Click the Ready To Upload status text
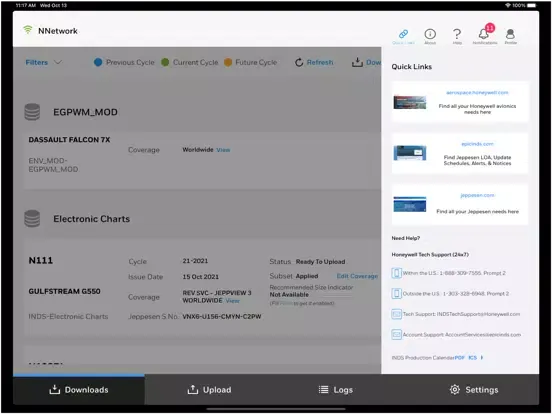Viewport: 552px width, 414px height. 320,262
